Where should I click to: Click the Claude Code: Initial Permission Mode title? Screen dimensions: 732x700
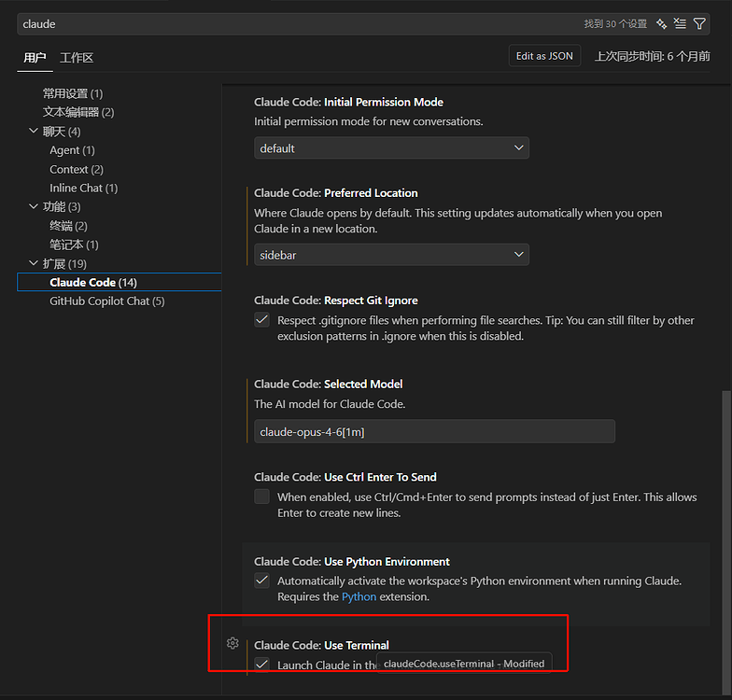[x=349, y=103]
